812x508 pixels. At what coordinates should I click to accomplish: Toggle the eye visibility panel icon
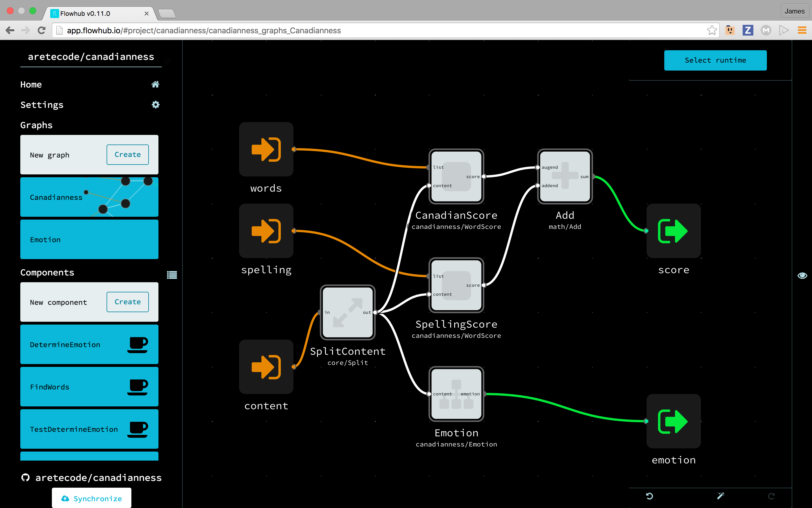coord(802,275)
